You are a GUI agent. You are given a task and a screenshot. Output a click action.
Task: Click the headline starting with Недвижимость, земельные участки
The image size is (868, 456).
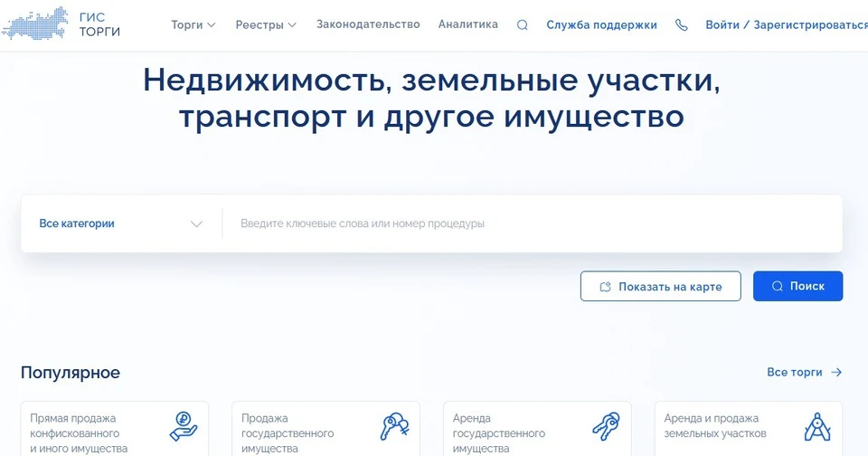(x=432, y=98)
